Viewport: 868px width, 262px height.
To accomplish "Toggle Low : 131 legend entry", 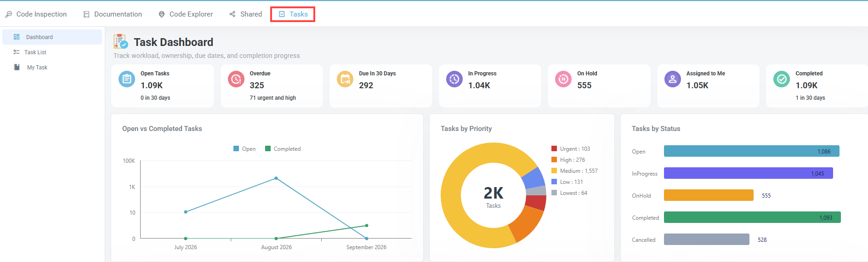I will (x=567, y=182).
